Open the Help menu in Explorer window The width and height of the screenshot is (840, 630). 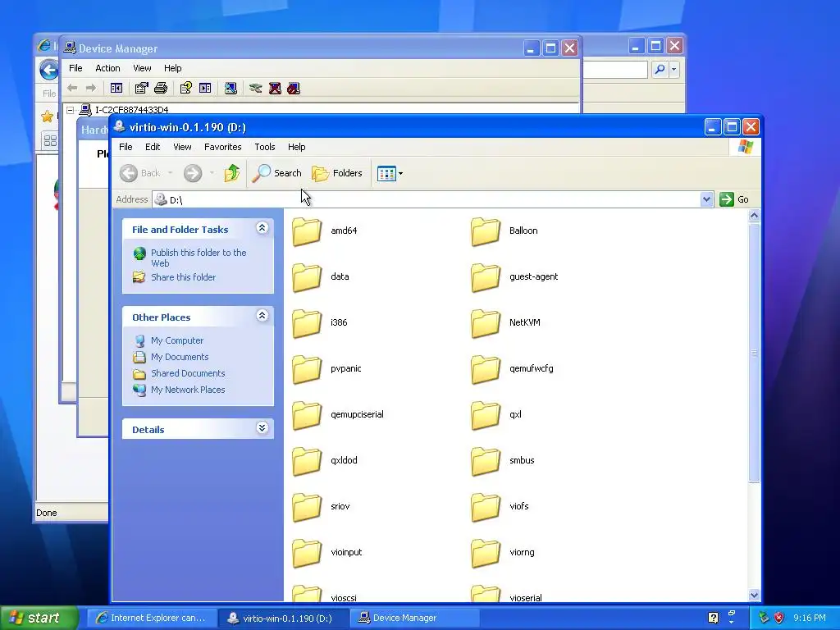point(296,147)
